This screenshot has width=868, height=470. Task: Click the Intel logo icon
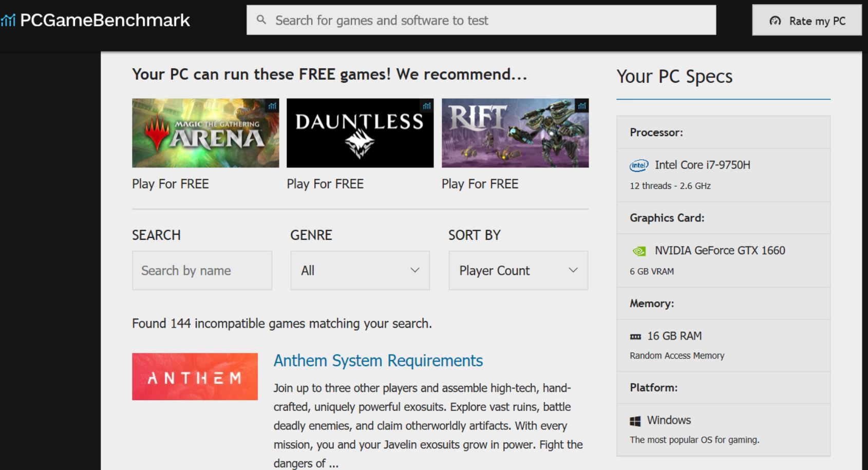tap(639, 165)
